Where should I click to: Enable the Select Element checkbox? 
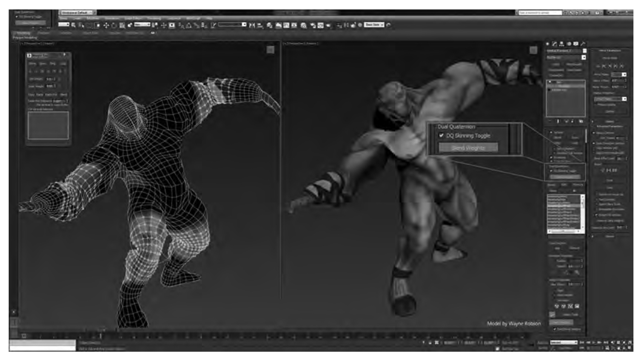click(x=554, y=149)
